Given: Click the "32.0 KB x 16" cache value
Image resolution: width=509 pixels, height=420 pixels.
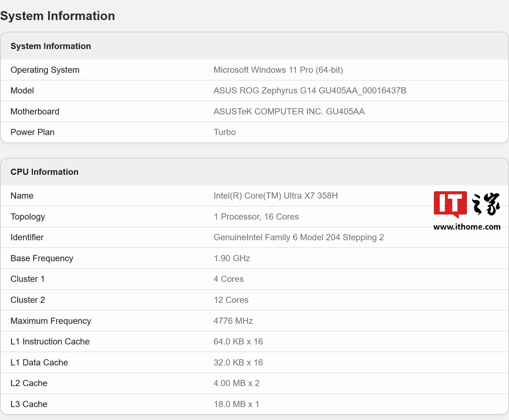Looking at the screenshot, I should 238,362.
